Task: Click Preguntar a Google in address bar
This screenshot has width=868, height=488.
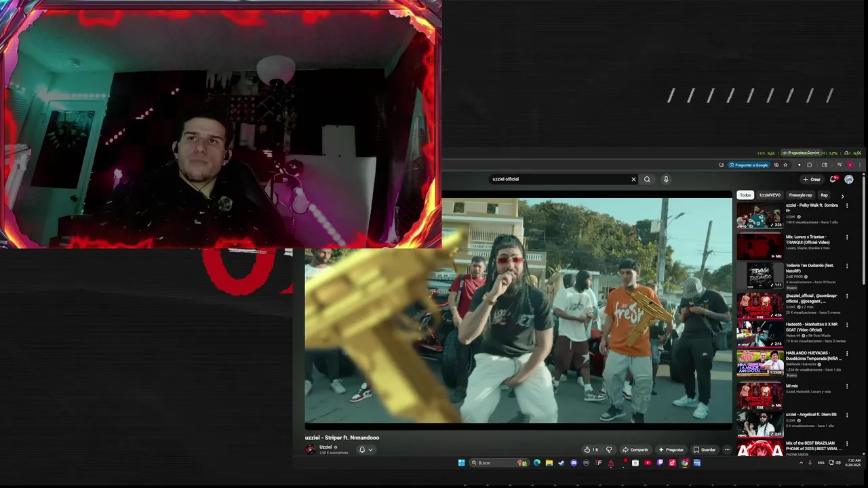Action: 749,165
